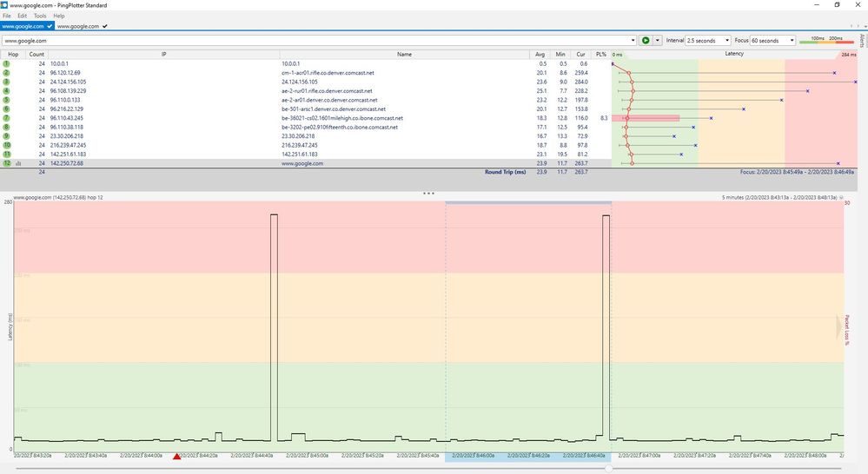Click the 8.3 packet loss value on hop 7

point(604,118)
